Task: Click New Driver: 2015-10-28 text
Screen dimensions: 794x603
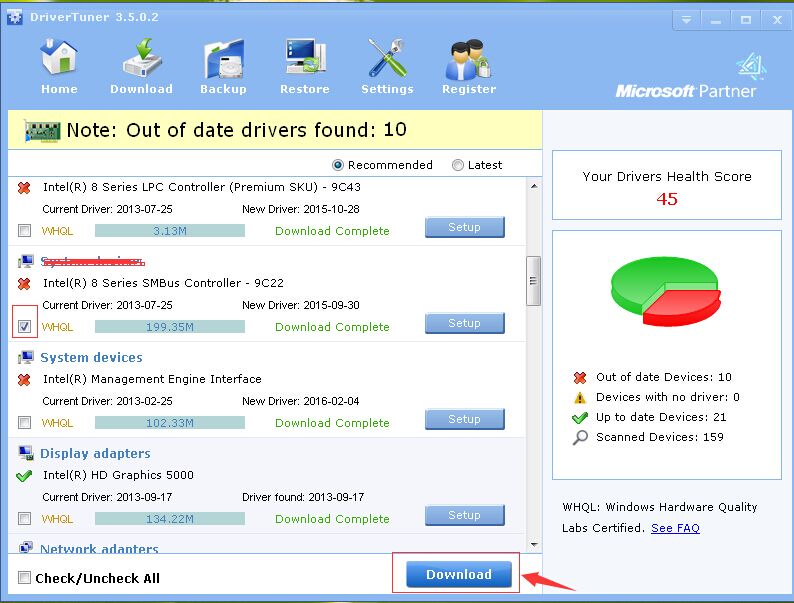Action: (x=301, y=209)
